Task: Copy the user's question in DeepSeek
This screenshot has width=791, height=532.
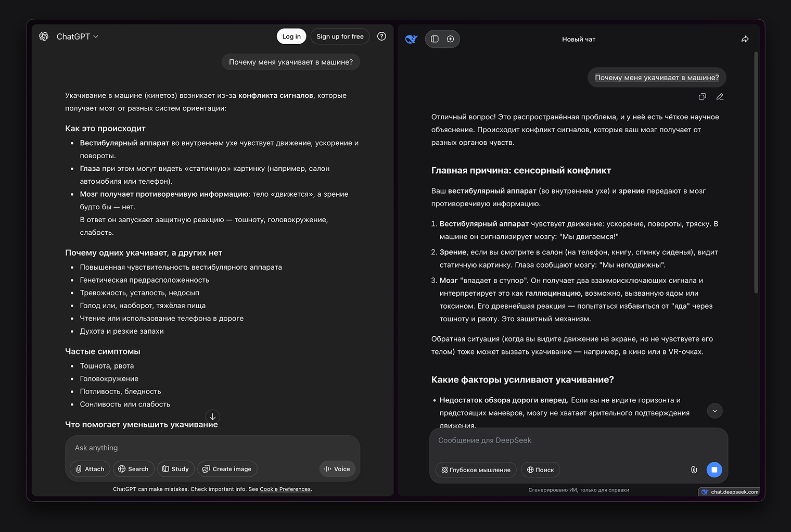Action: pyautogui.click(x=702, y=96)
